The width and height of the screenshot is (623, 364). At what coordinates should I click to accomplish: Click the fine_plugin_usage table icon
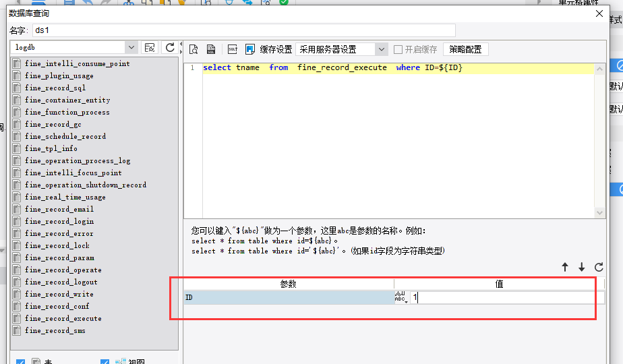coord(17,76)
